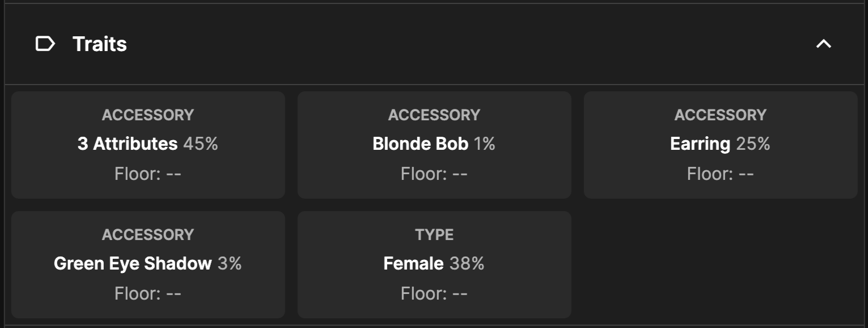Click the 1% rarity beside Blonde Bob
The height and width of the screenshot is (328, 868).
485,144
